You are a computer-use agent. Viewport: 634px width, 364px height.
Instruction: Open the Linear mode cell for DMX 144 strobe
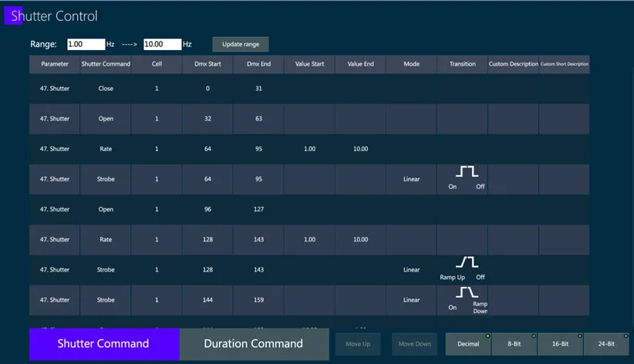click(411, 300)
